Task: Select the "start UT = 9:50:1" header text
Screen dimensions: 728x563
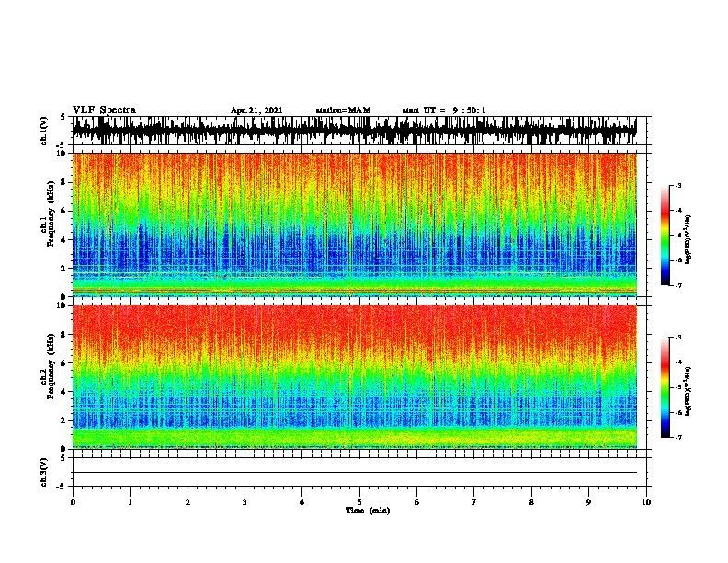Action: [x=444, y=110]
